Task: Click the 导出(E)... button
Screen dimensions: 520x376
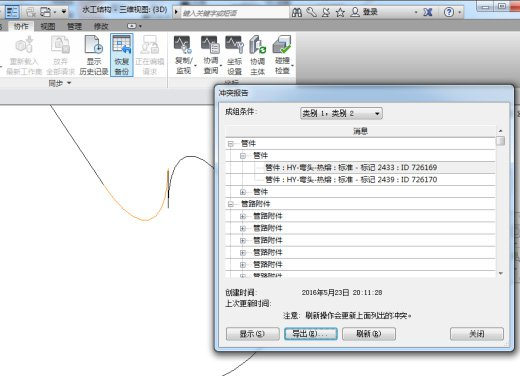Action: pyautogui.click(x=311, y=334)
